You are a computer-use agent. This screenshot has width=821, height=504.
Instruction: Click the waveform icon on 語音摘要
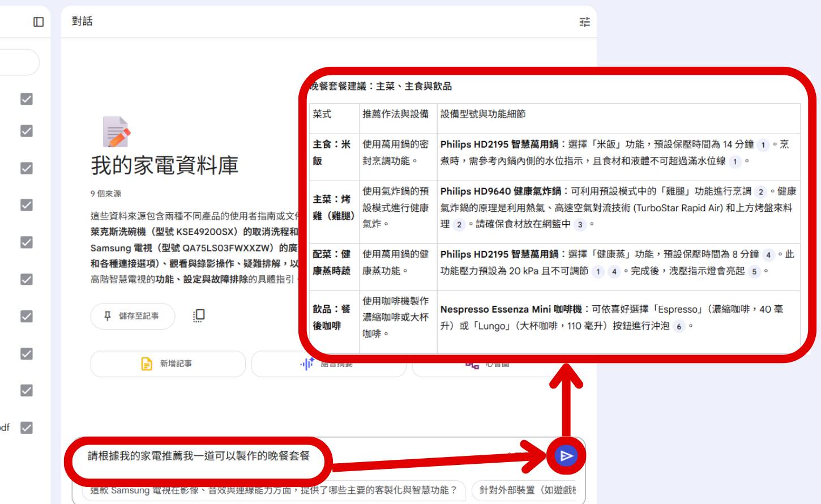[x=305, y=364]
